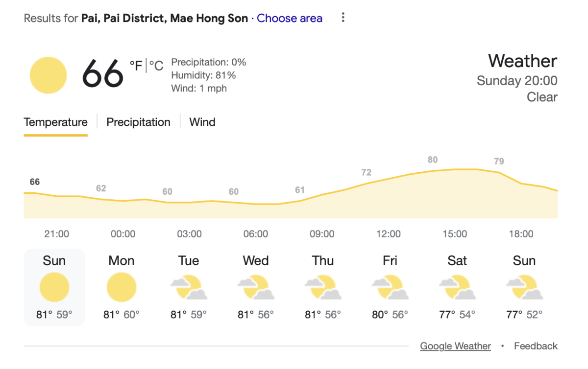Select Thursday's partly cloudy icon

click(x=323, y=287)
